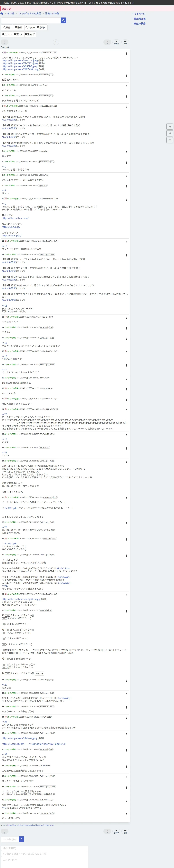174x868 pixels.
Task: Open the catbox qq0oso.jpg image link
Action: (x=21, y=599)
